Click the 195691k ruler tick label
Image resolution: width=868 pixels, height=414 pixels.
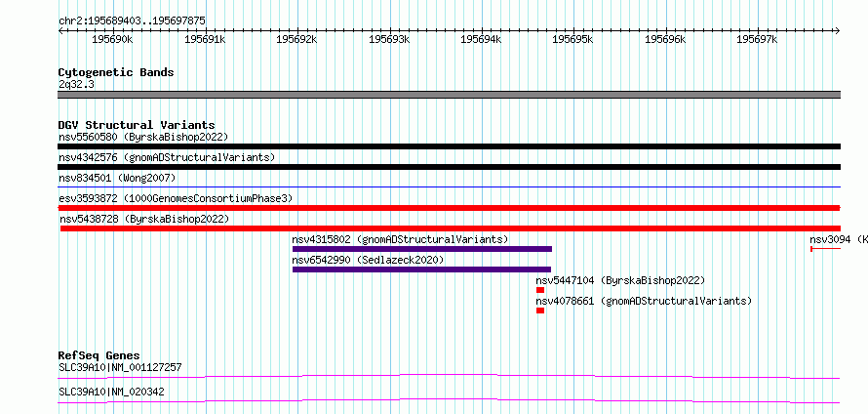pyautogui.click(x=205, y=39)
